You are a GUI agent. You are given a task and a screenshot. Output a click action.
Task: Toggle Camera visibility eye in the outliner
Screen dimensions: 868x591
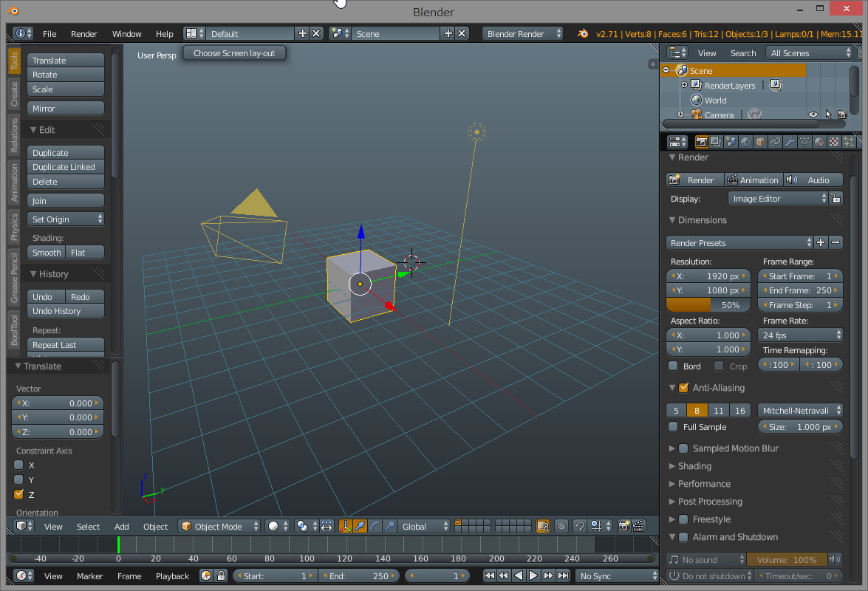[813, 115]
